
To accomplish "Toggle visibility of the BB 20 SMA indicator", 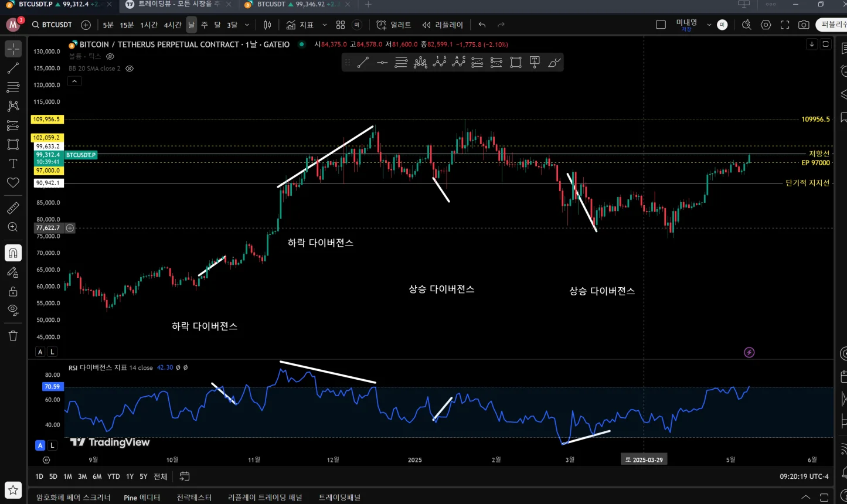I will pyautogui.click(x=130, y=69).
